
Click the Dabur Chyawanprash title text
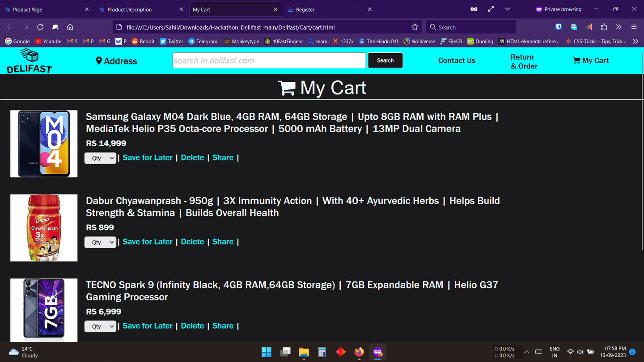293,207
